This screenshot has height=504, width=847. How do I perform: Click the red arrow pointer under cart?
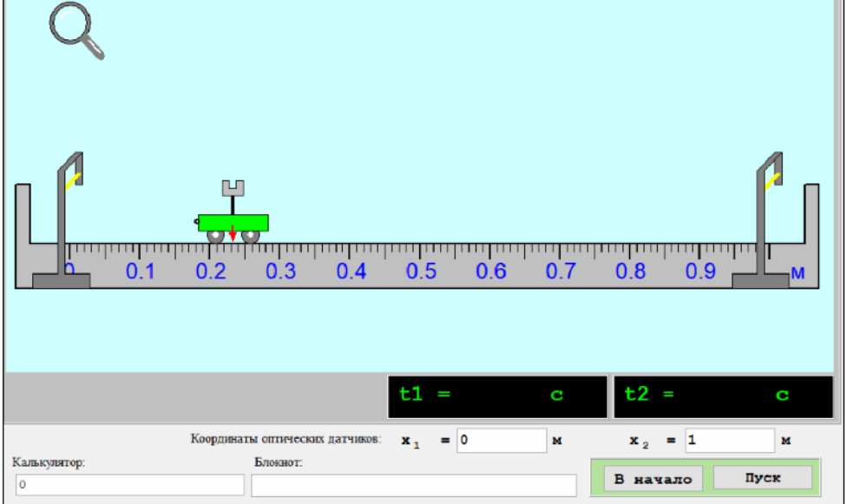(x=233, y=234)
